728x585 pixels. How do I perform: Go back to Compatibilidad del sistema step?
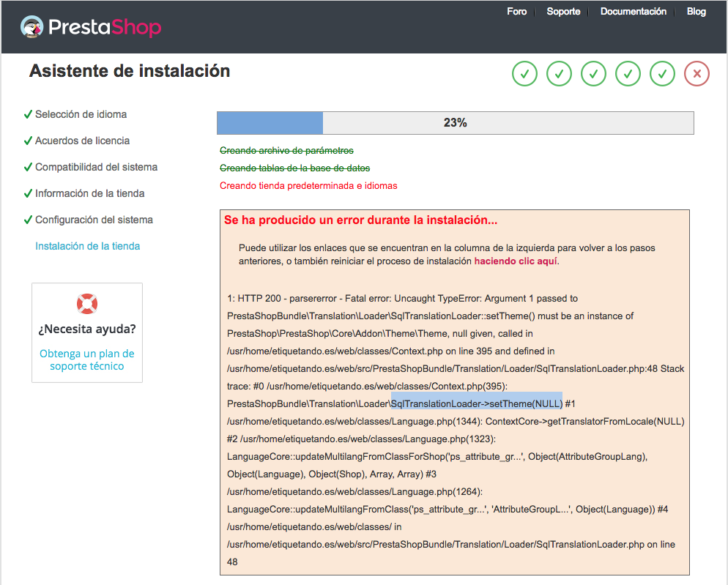click(96, 167)
